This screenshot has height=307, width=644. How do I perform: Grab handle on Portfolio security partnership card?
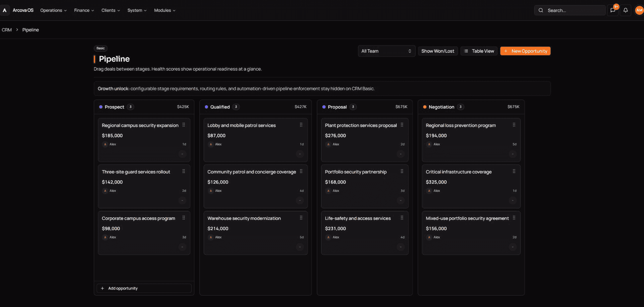pos(402,171)
